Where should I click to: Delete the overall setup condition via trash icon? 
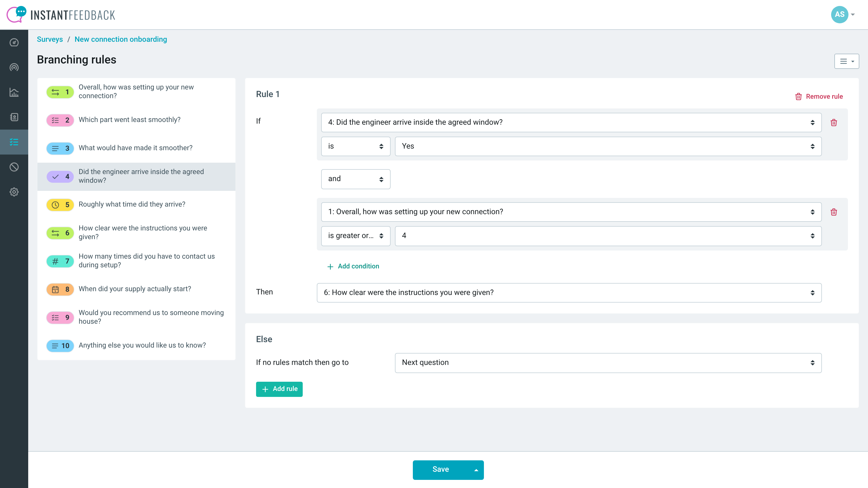click(x=834, y=212)
